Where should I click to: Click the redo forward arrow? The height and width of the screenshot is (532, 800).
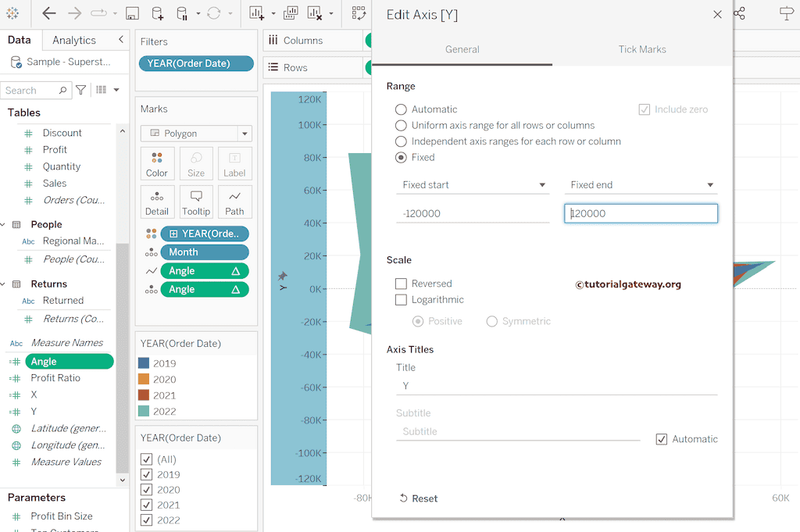74,13
